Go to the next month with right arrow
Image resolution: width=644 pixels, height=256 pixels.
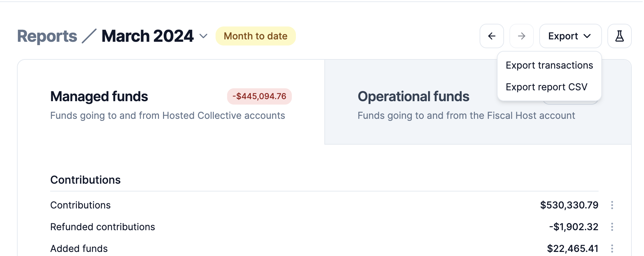(521, 36)
